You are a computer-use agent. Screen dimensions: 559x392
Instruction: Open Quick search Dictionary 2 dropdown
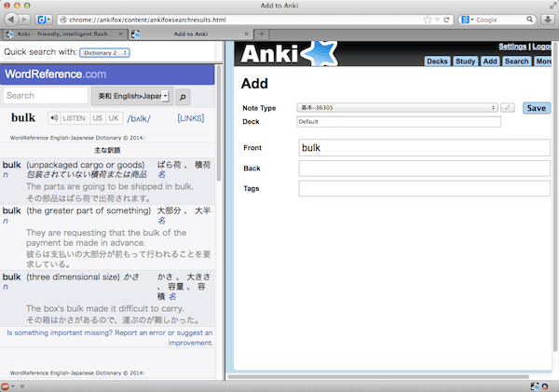point(104,52)
